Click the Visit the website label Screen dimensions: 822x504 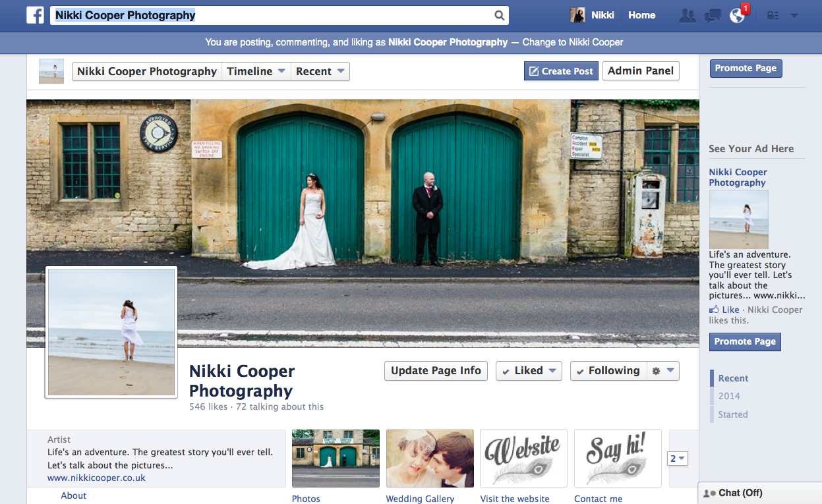pyautogui.click(x=515, y=499)
